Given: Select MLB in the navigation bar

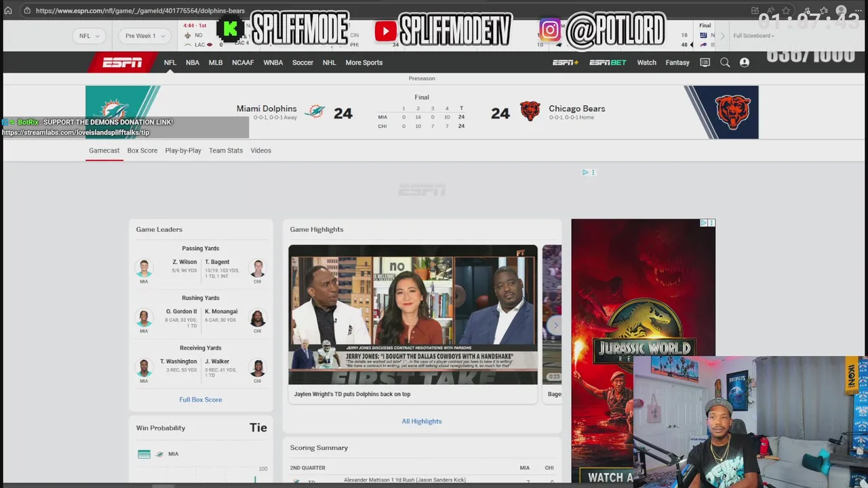Looking at the screenshot, I should click(216, 62).
